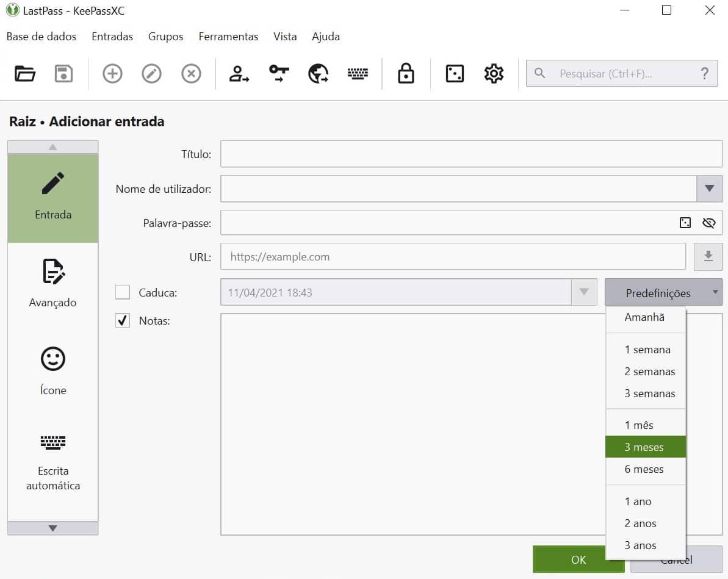Open the Ferramentas menu
The width and height of the screenshot is (728, 579).
(228, 37)
